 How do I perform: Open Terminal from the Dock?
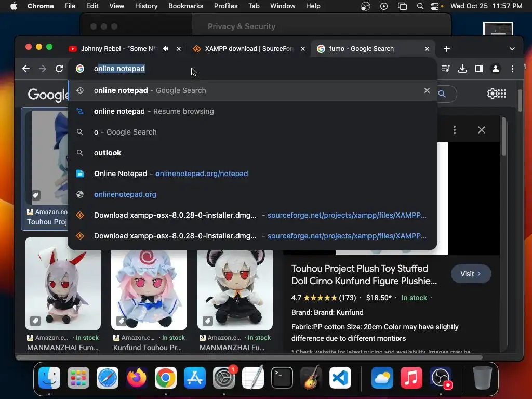(x=282, y=378)
